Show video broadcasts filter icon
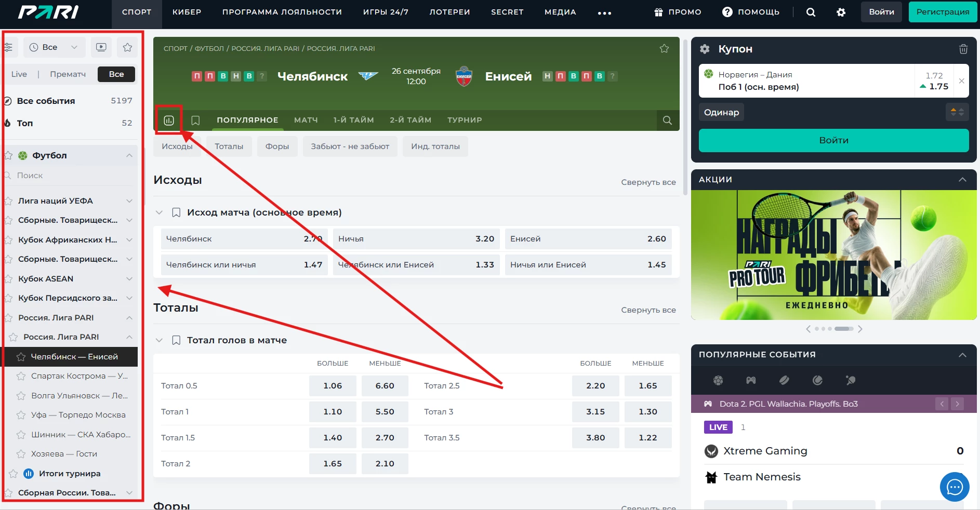 pos(101,47)
